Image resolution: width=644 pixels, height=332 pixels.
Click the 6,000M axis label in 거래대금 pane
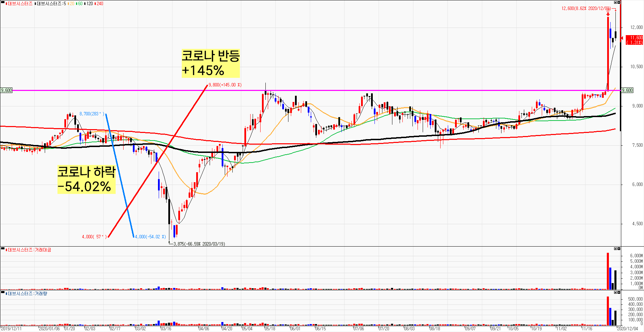pyautogui.click(x=636, y=256)
